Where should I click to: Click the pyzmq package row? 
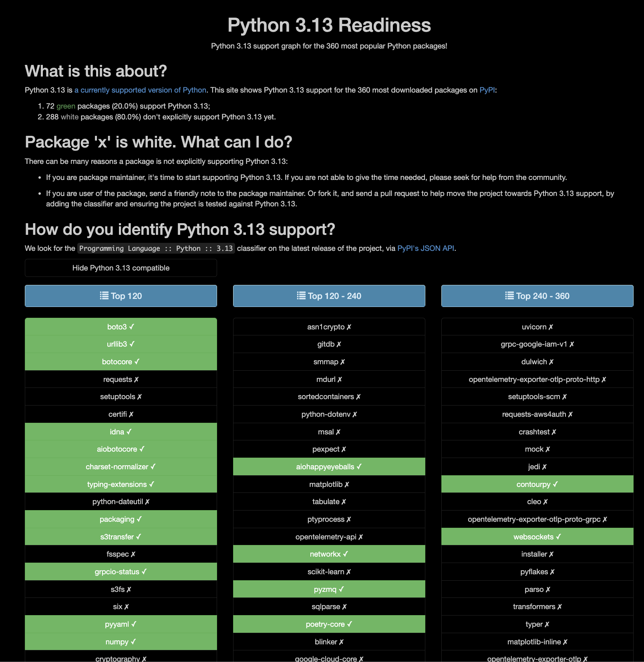[x=329, y=589]
